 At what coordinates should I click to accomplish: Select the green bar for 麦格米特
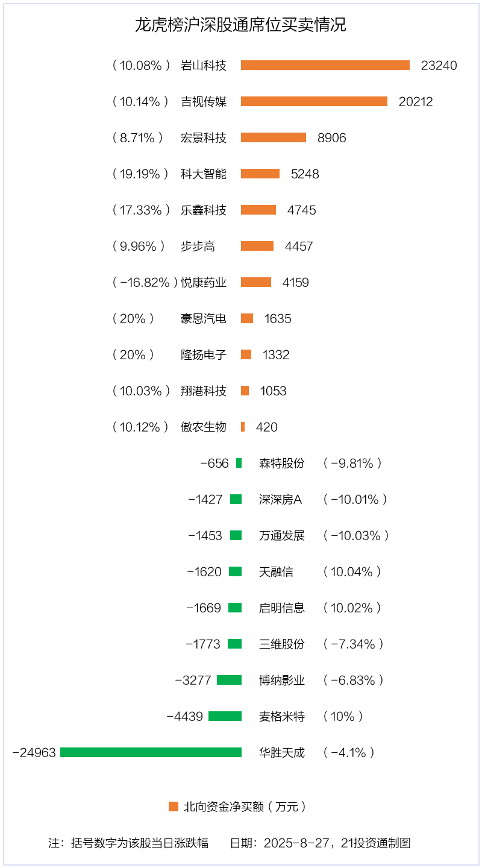[225, 716]
